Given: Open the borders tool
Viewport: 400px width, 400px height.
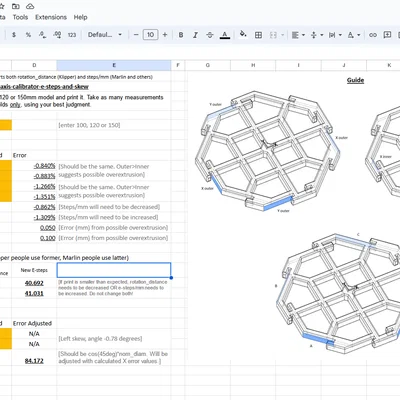Looking at the screenshot, I should tap(258, 35).
